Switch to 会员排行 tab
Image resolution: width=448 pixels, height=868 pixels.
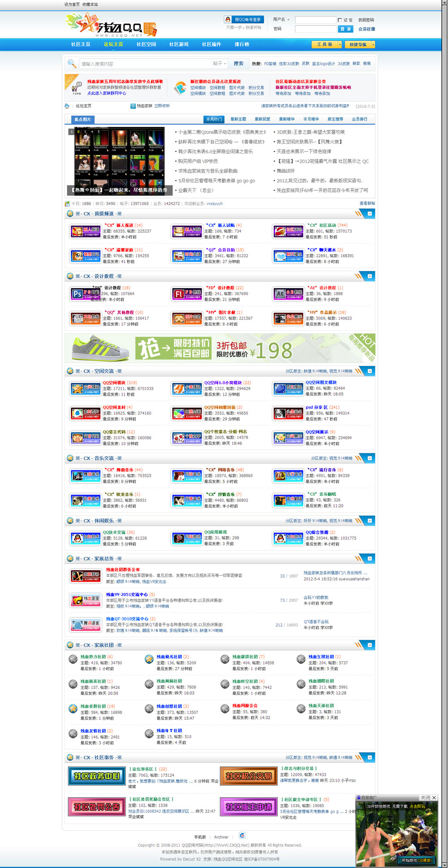click(x=360, y=119)
